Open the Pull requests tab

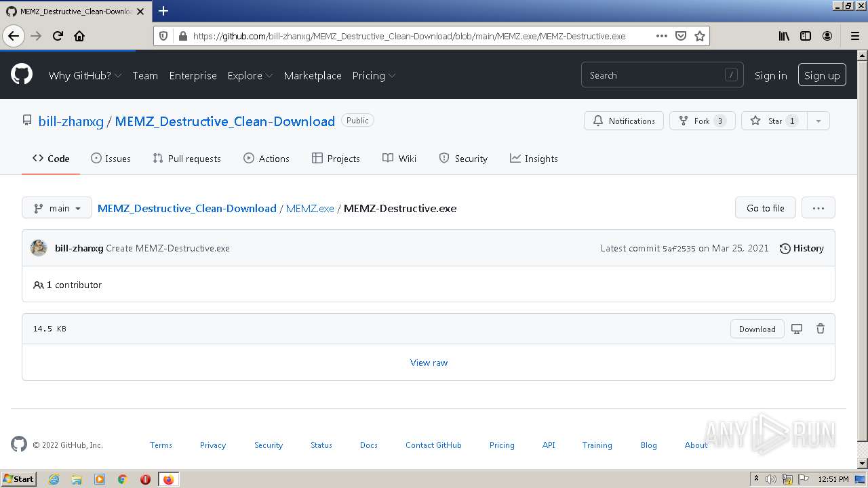187,159
